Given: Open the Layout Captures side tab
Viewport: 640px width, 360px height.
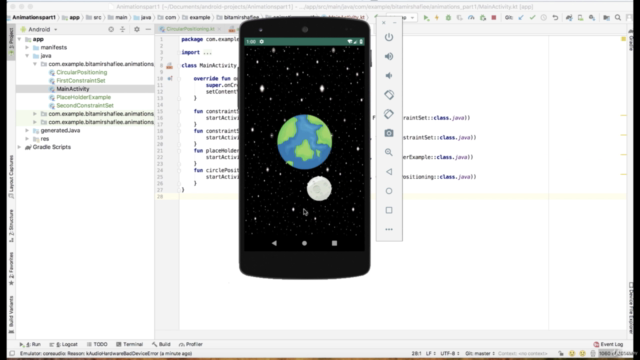Looking at the screenshot, I should 11,176.
